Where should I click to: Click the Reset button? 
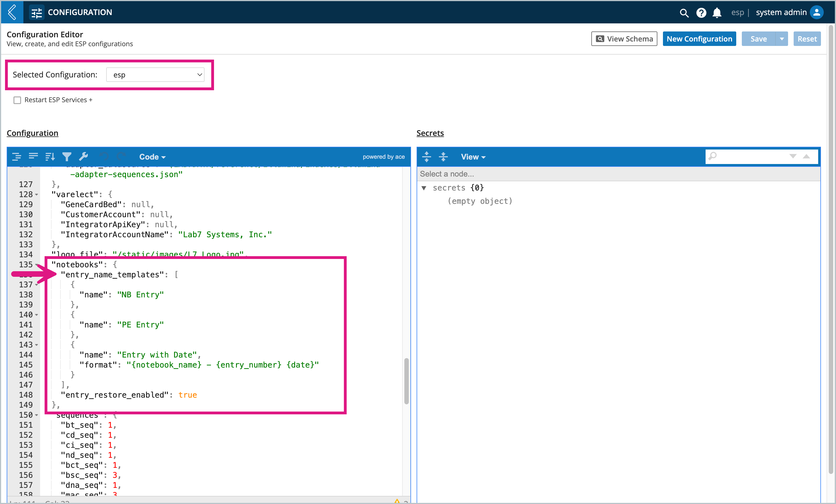pos(807,39)
